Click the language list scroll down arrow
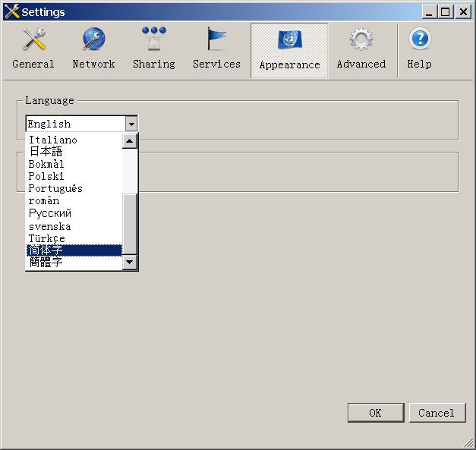 pyautogui.click(x=130, y=263)
